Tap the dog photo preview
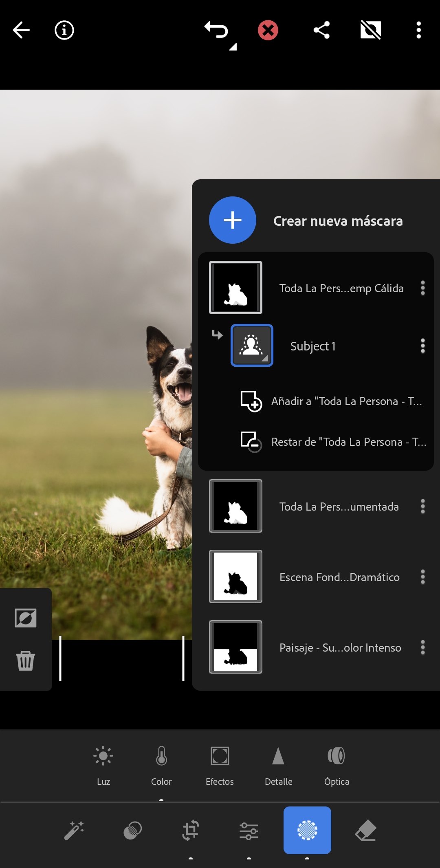The image size is (440, 868). pos(96,365)
